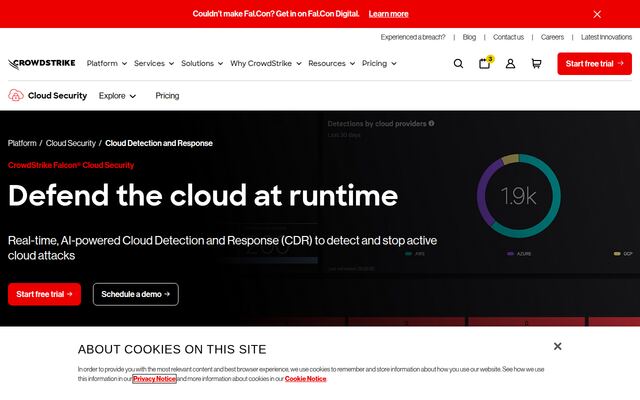Screen dimensions: 640x400
Task: Click Schedule a demo button
Action: [x=136, y=294]
